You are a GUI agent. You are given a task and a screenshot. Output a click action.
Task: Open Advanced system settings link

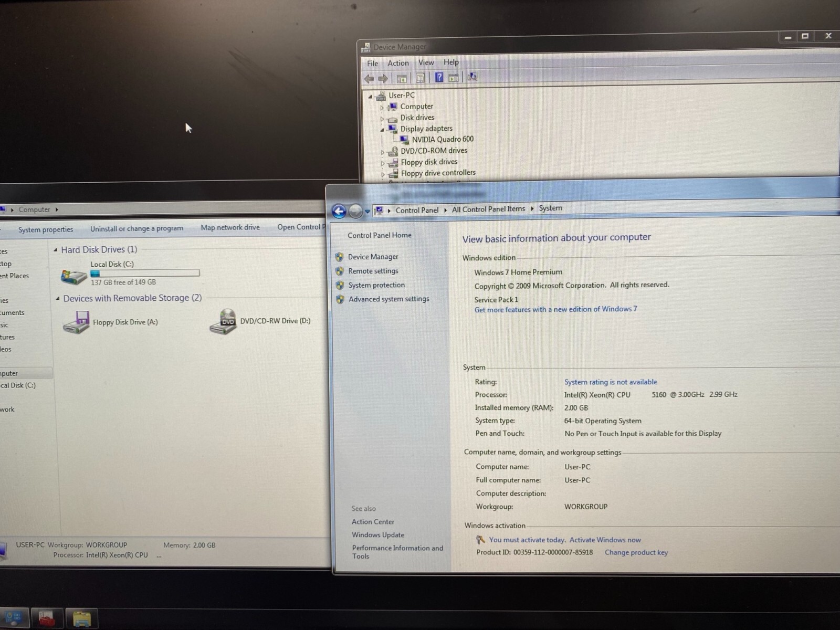click(388, 299)
